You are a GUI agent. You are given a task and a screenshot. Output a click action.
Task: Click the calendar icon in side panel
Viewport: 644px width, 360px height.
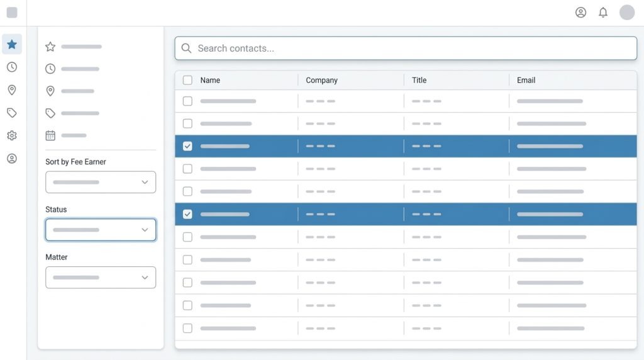[x=50, y=135]
